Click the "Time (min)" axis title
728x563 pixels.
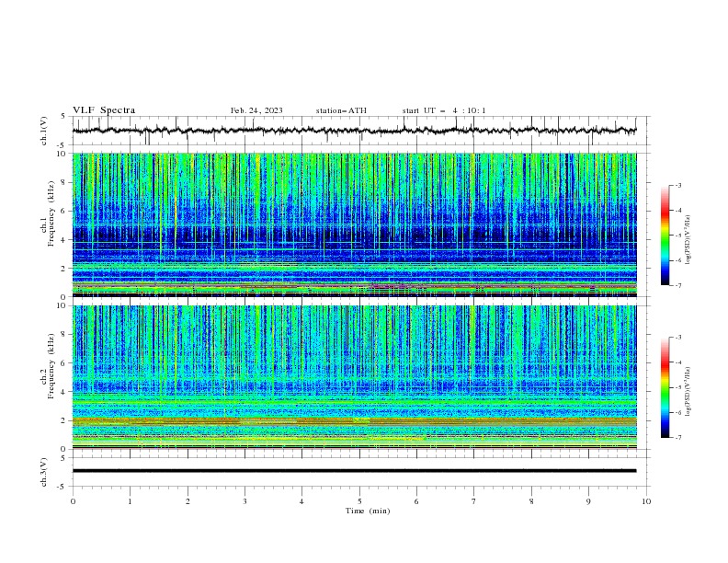368,511
